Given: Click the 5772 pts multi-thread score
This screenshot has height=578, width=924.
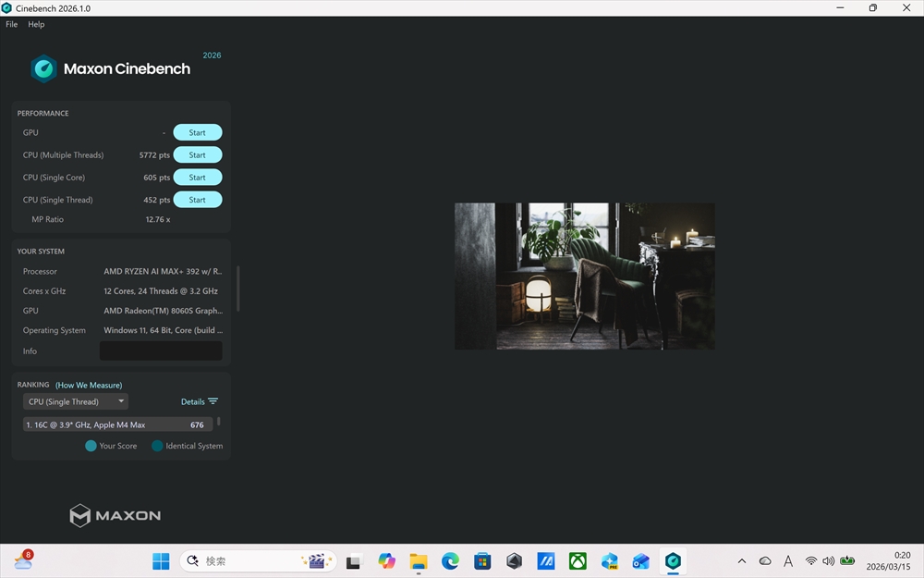Looking at the screenshot, I should 154,155.
